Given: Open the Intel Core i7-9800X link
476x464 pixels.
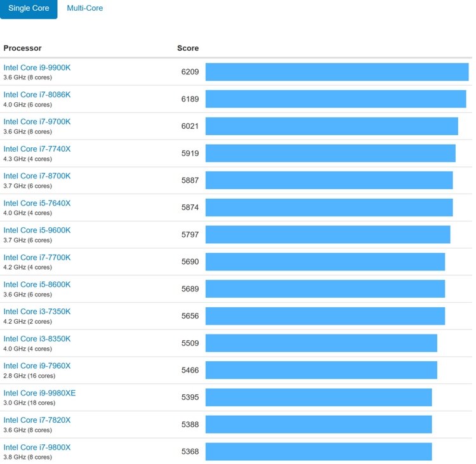Looking at the screenshot, I should 37,447.
